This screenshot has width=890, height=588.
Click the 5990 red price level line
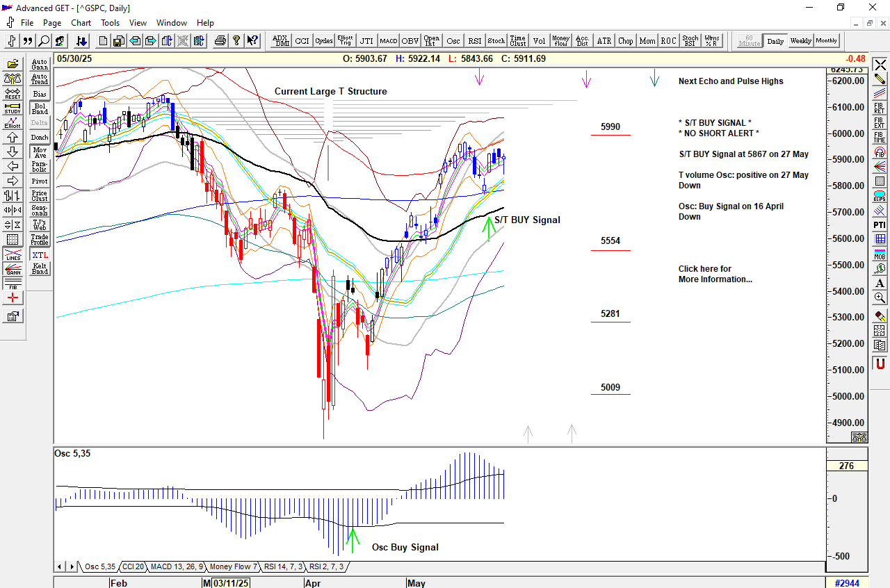(x=610, y=135)
